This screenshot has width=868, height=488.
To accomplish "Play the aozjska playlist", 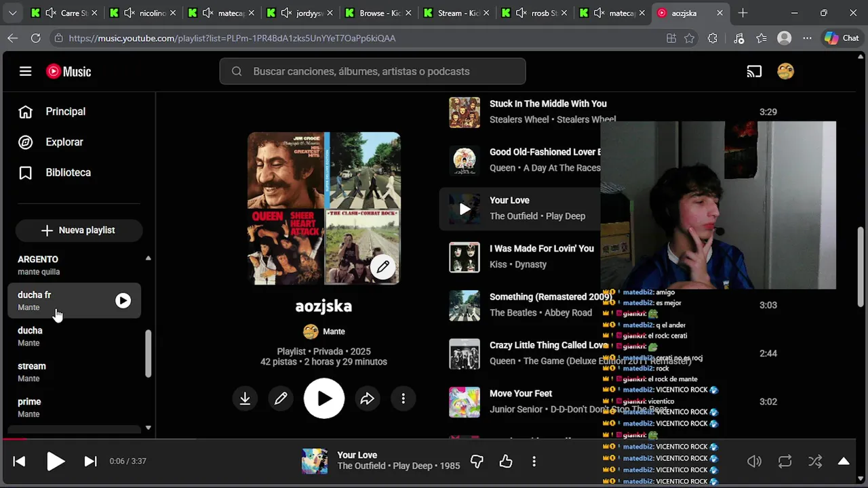I will coord(324,399).
